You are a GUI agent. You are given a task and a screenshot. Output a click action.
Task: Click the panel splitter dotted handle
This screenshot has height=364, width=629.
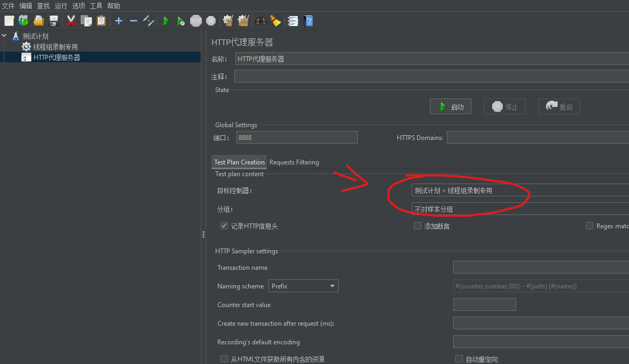click(x=203, y=235)
